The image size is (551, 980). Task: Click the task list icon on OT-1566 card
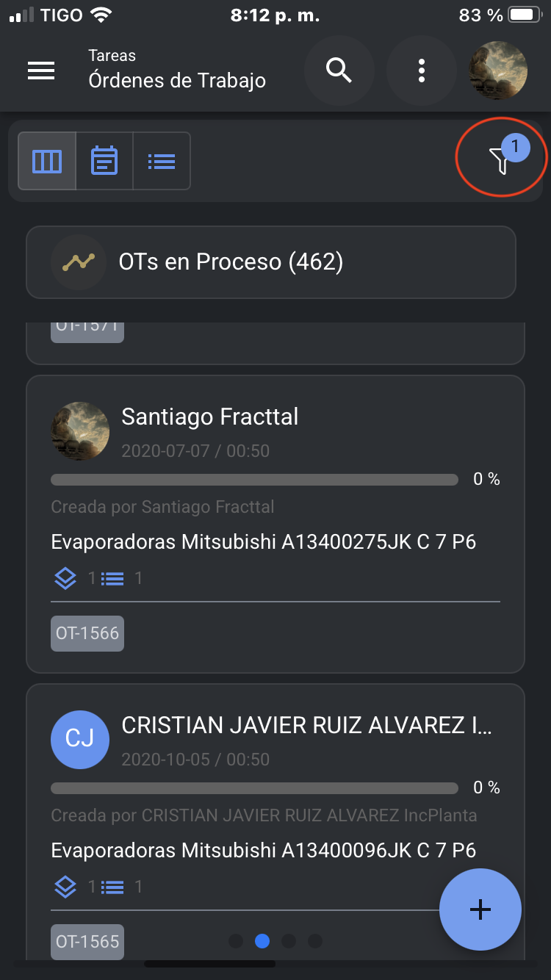pyautogui.click(x=112, y=579)
